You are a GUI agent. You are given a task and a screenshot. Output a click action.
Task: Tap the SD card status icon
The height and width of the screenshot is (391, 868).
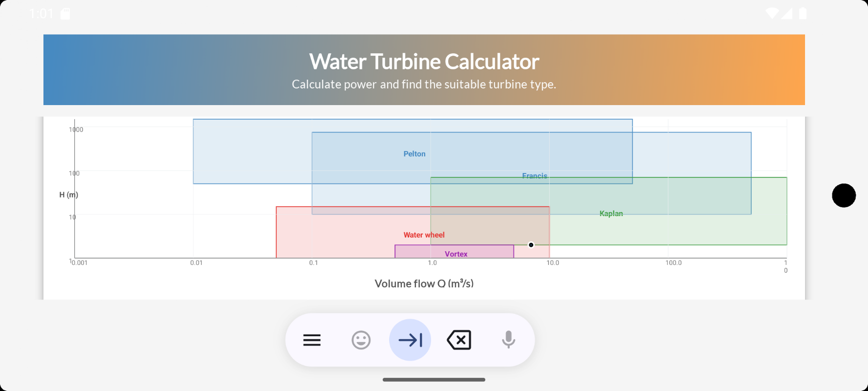click(x=65, y=14)
